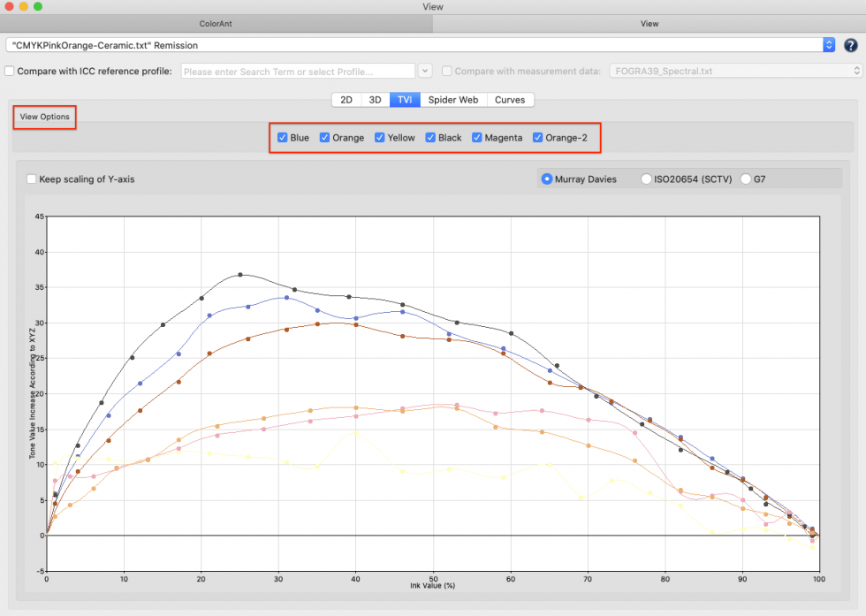Uncheck the Orange channel

pos(324,137)
